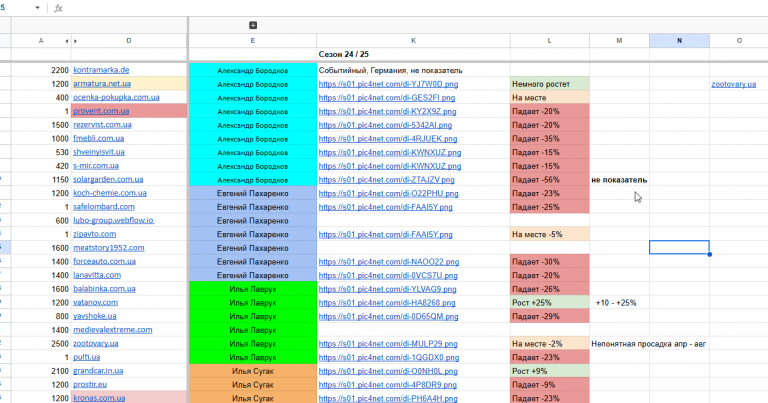Open the pic4net di-HA8268.png screenshot link
The image size is (768, 403).
coord(387,303)
